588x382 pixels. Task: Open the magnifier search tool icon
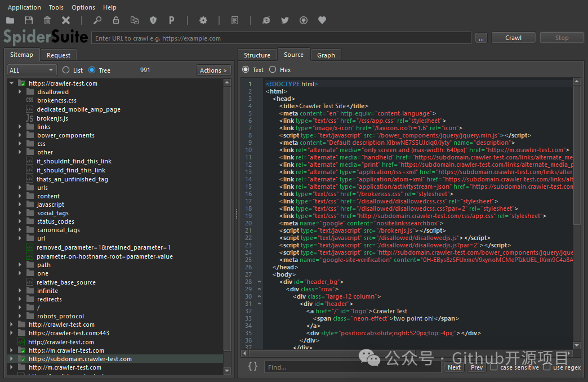[x=97, y=20]
